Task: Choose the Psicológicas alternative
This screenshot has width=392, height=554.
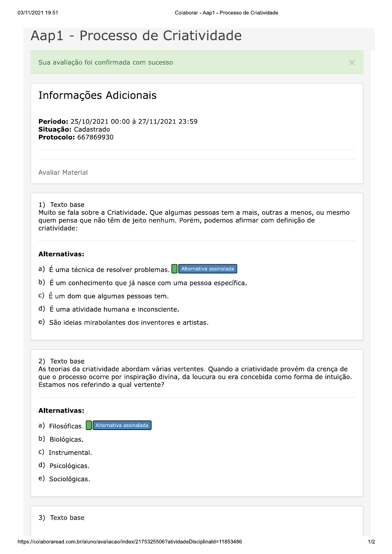Action: tap(69, 466)
